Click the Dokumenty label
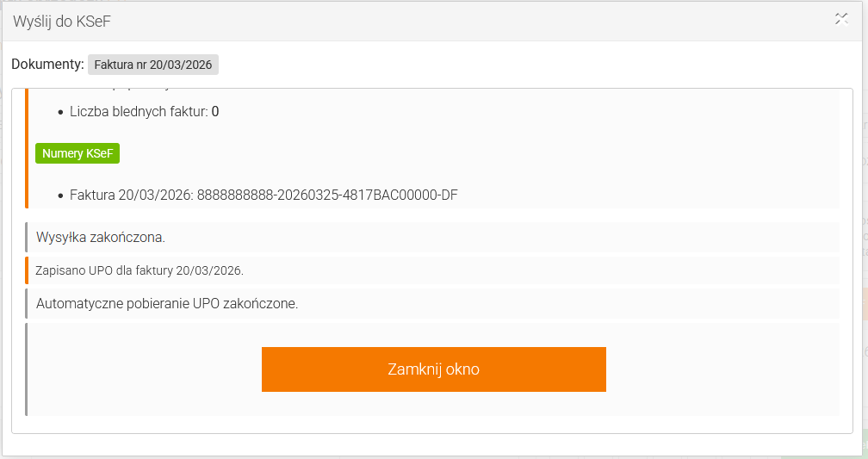This screenshot has height=459, width=868. (47, 65)
